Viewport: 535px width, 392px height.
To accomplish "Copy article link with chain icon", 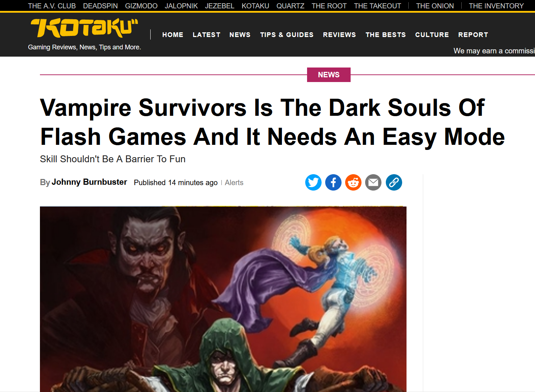I will [394, 182].
